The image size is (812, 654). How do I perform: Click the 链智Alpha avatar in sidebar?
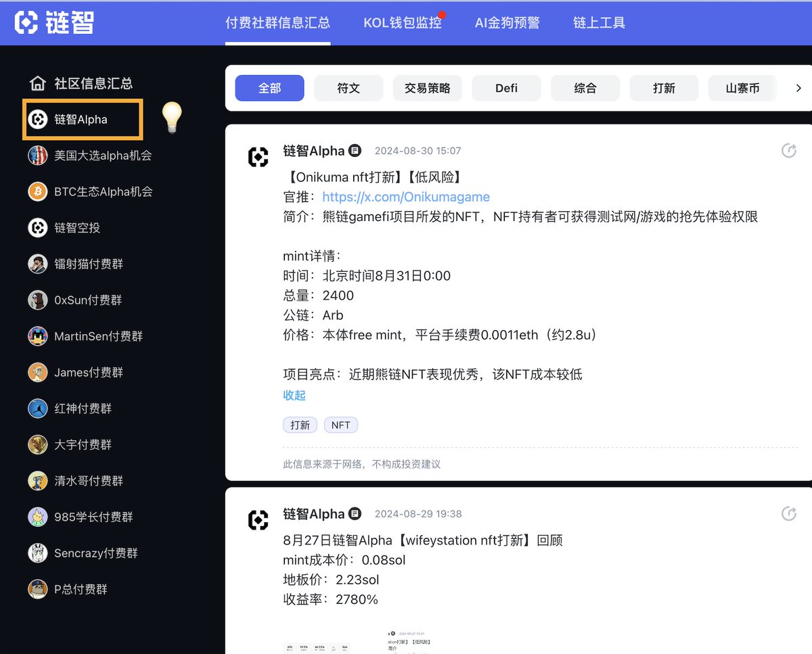pyautogui.click(x=37, y=120)
